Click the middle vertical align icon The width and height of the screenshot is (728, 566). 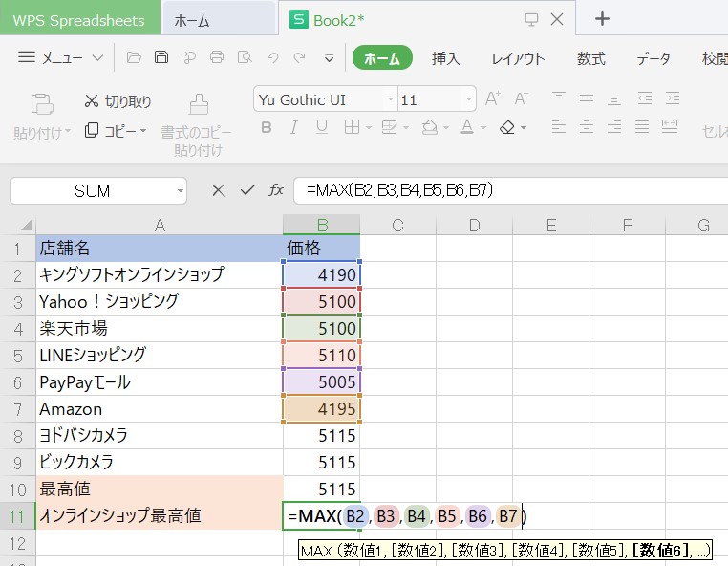tap(587, 98)
